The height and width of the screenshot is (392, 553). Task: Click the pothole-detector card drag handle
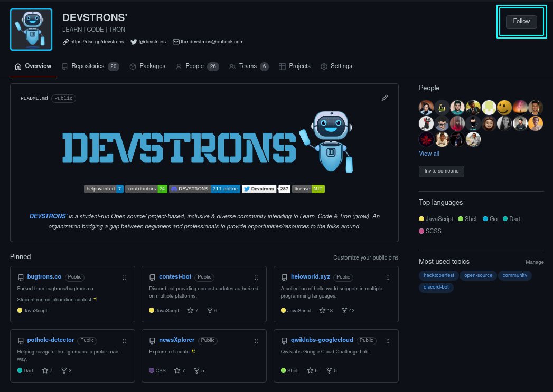[124, 341]
